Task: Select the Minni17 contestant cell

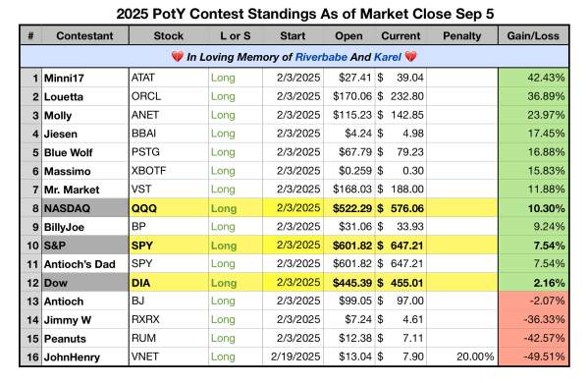Action: tap(85, 78)
